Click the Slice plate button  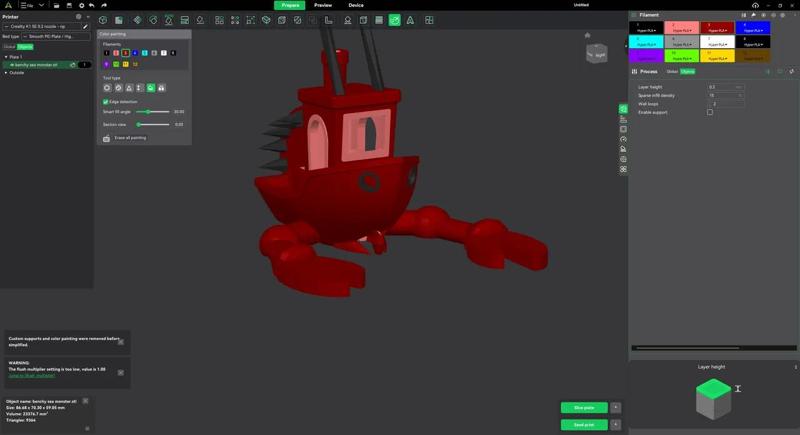(584, 407)
